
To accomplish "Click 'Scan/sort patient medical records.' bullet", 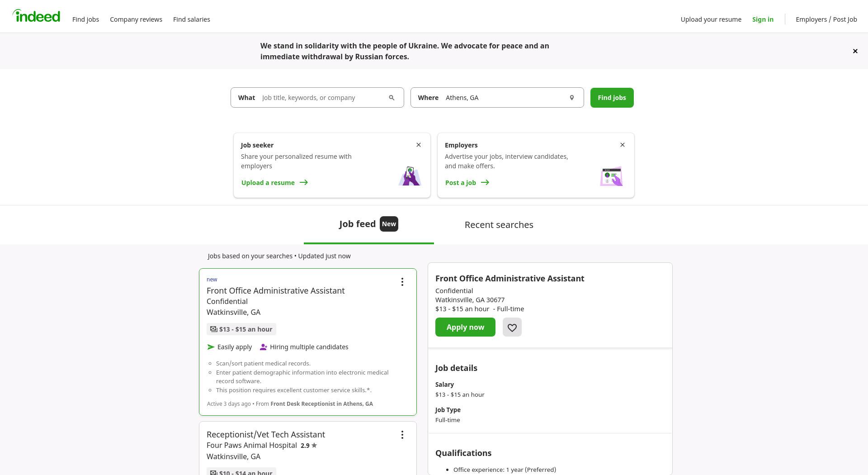I will (263, 364).
